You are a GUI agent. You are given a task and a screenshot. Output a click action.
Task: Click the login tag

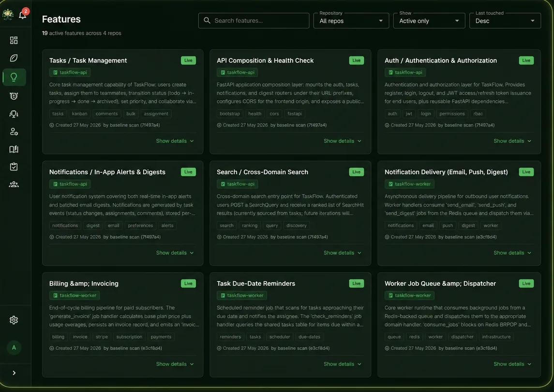(x=426, y=114)
